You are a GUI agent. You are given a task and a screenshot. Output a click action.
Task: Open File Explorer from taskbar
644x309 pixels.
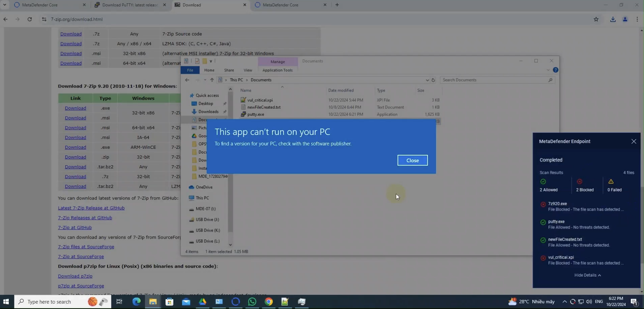(x=153, y=302)
